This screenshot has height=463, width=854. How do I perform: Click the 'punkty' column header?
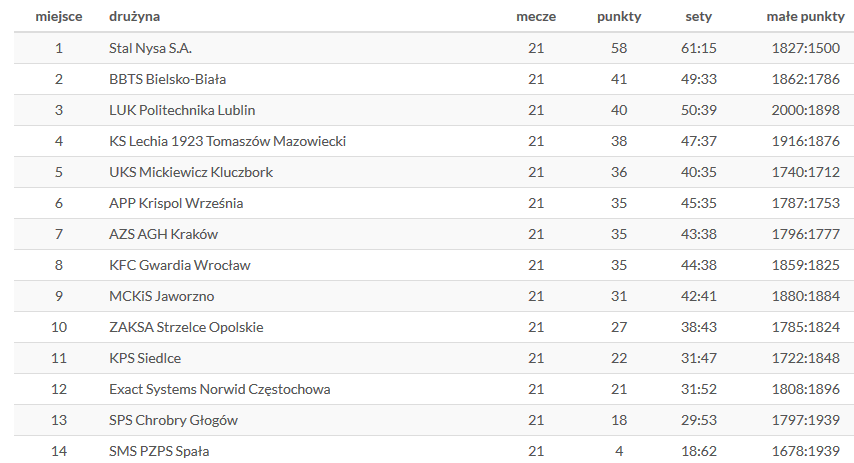[x=619, y=17]
